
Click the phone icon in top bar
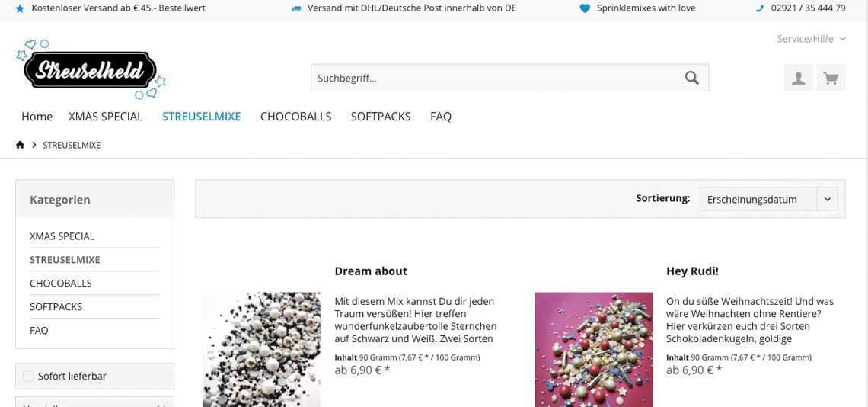coord(760,8)
